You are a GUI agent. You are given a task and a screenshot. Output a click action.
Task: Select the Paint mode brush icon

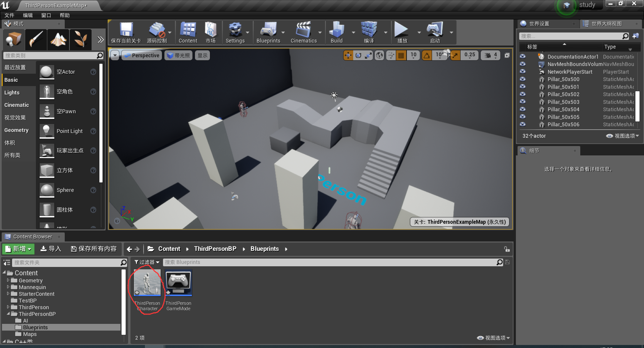(x=36, y=39)
